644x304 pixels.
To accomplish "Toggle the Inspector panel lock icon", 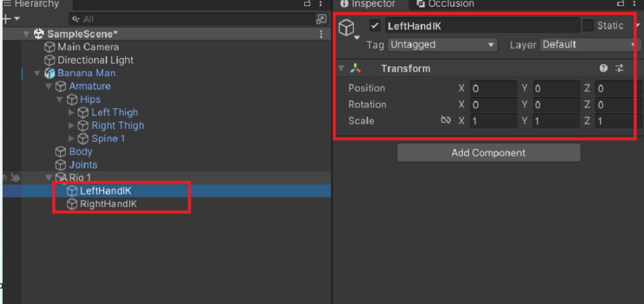I will tap(621, 4).
